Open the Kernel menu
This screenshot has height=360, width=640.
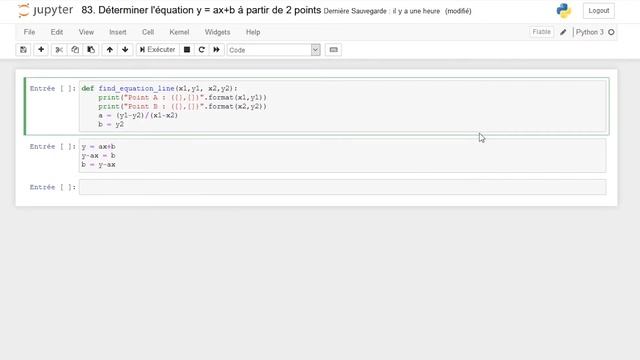tap(179, 32)
